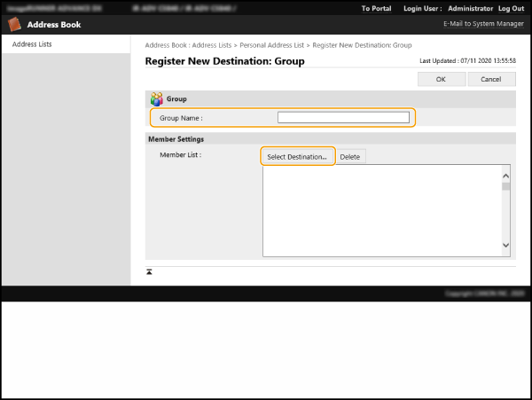The height and width of the screenshot is (400, 532).
Task: Open the Select Destination dialog
Action: (x=297, y=156)
